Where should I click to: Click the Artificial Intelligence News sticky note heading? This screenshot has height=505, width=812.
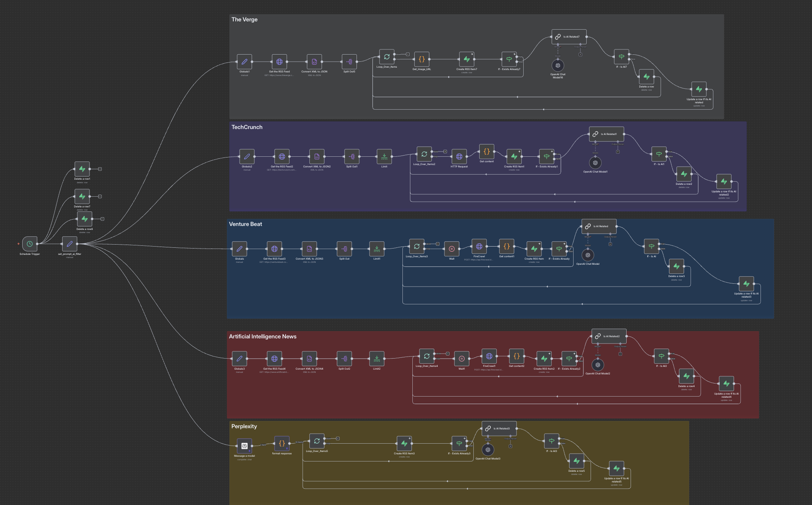click(263, 336)
